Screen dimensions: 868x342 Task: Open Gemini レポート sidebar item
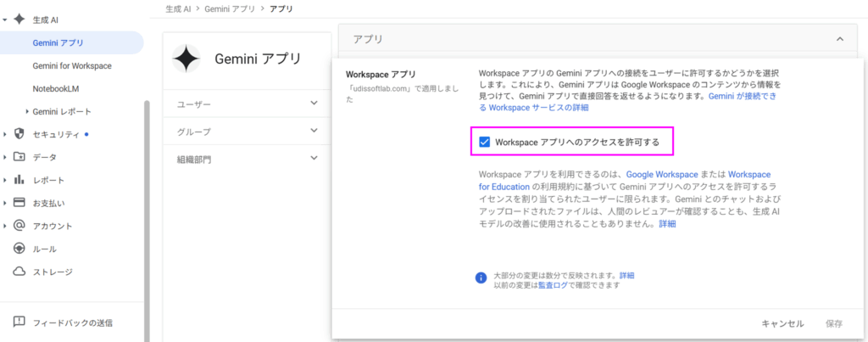pyautogui.click(x=62, y=111)
